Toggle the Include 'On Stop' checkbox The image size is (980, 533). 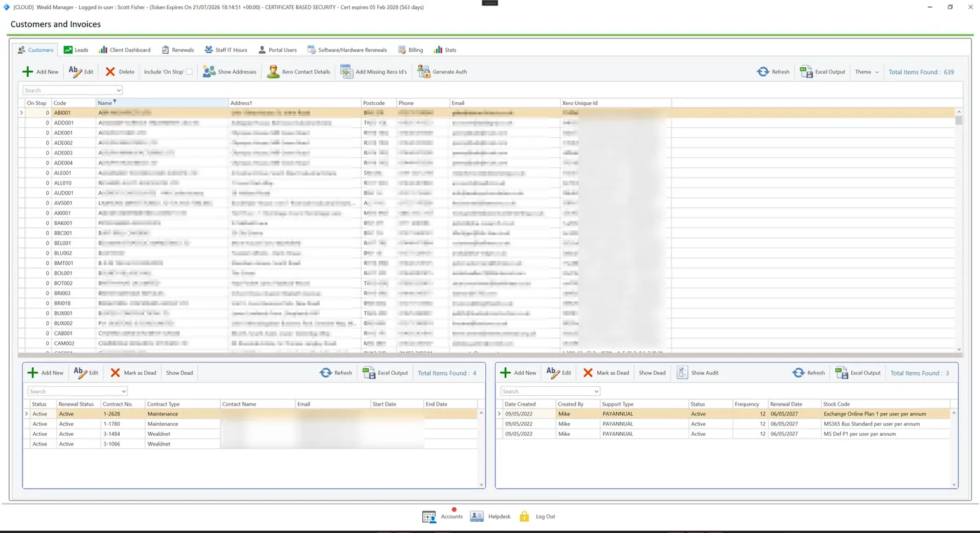click(189, 71)
